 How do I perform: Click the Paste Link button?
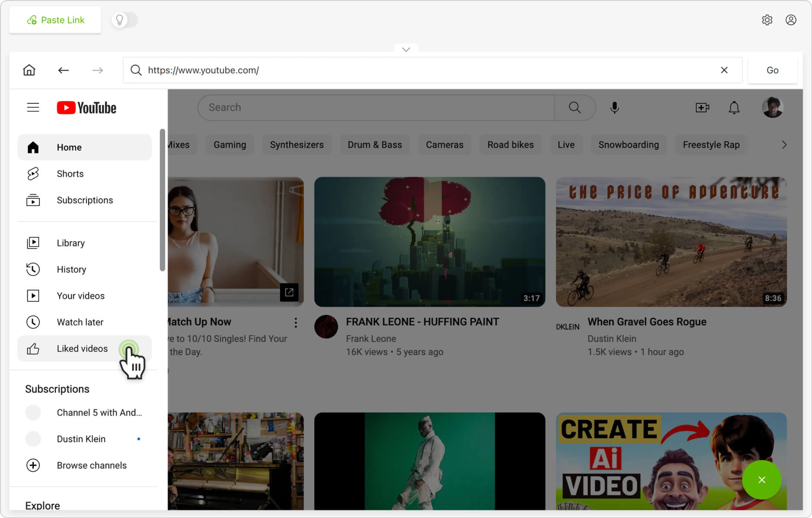pos(55,20)
